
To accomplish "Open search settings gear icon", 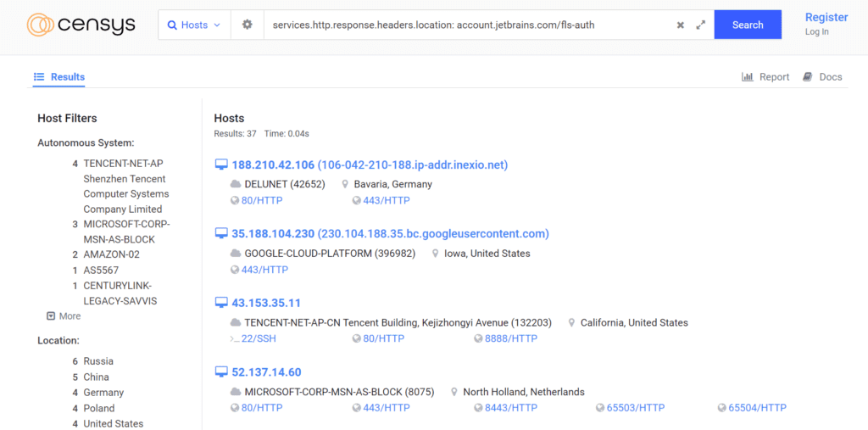I will [x=248, y=25].
